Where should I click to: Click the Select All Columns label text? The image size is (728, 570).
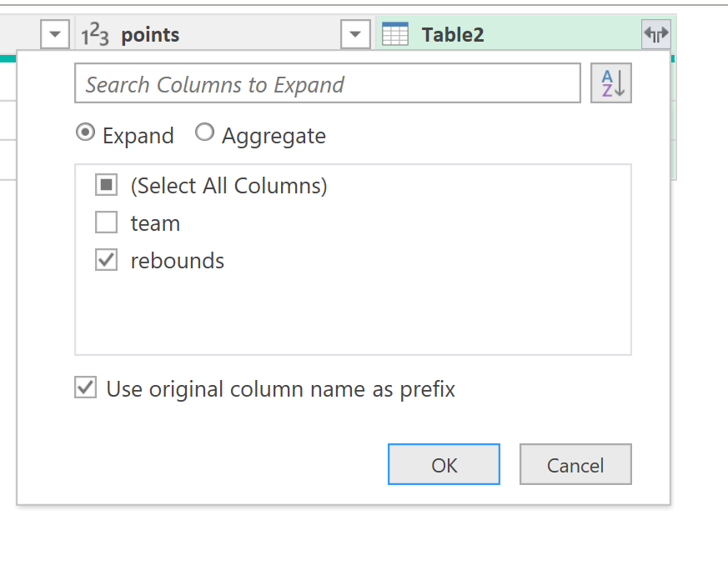[x=230, y=185]
